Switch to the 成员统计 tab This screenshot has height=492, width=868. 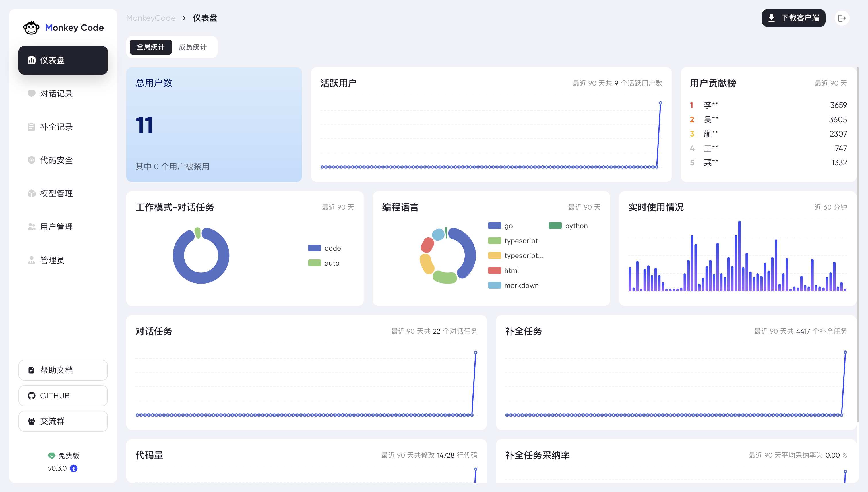(x=193, y=47)
